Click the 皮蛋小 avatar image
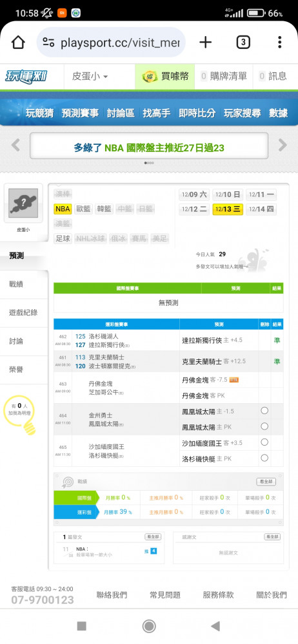298x644 pixels. [x=23, y=203]
